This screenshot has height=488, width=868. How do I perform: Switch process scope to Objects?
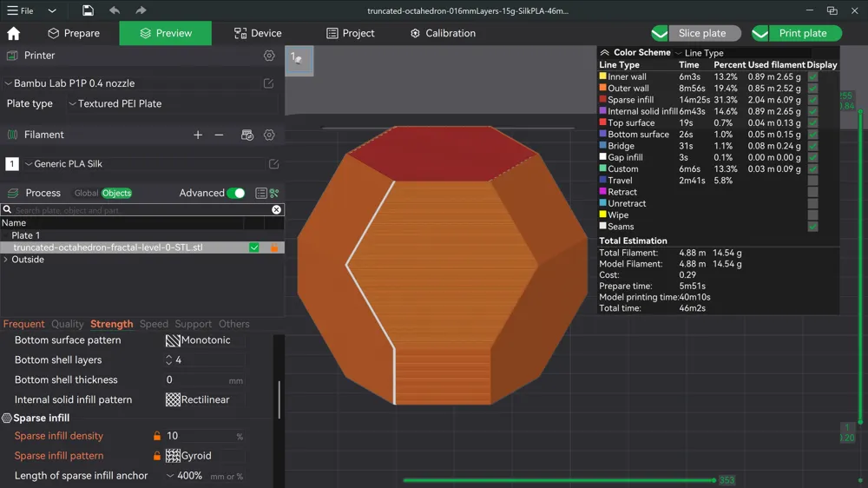[x=117, y=193]
